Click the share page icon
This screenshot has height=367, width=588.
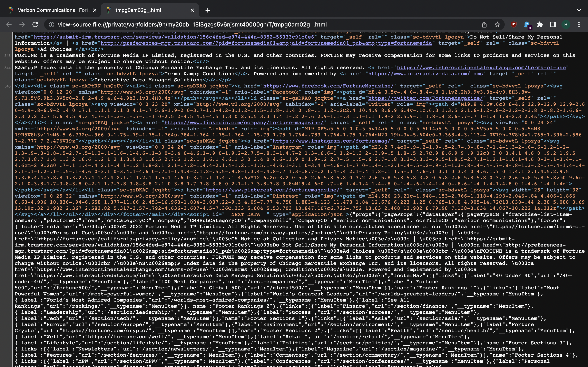[484, 24]
